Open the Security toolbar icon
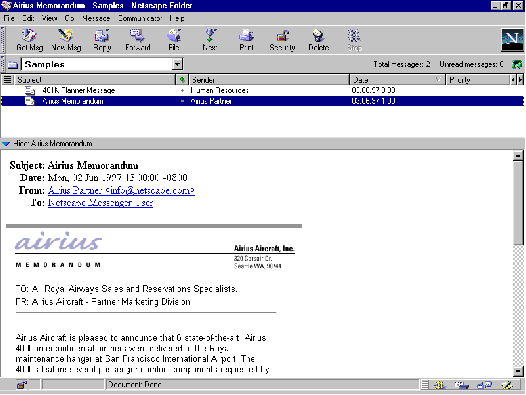The image size is (526, 395). 282,40
